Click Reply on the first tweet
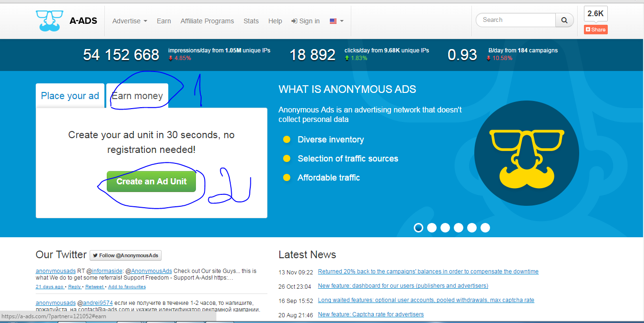 74,287
